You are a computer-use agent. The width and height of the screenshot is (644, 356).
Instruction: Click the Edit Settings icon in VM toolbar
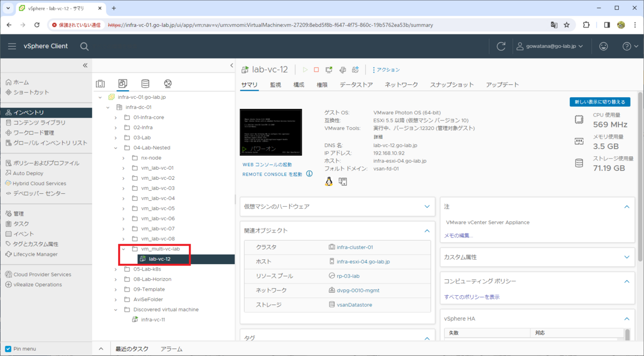(x=342, y=70)
